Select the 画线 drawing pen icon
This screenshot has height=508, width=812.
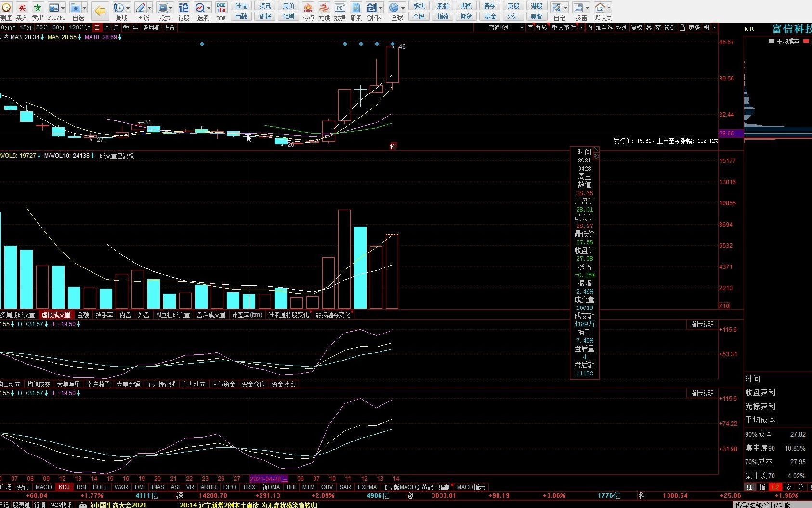coord(141,8)
